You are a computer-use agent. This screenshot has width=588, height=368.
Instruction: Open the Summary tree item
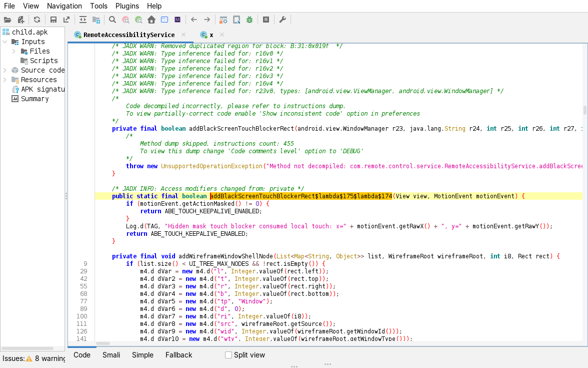click(x=35, y=99)
